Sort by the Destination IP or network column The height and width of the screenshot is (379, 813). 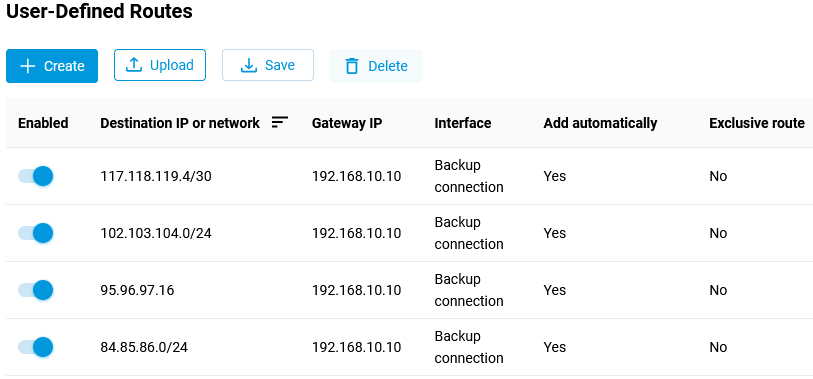(180, 123)
